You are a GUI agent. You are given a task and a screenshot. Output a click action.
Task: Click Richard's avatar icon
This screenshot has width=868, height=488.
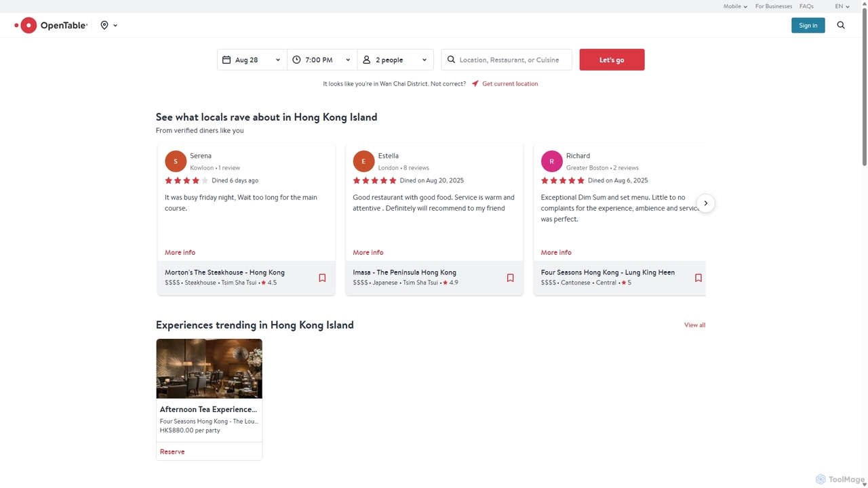point(551,161)
